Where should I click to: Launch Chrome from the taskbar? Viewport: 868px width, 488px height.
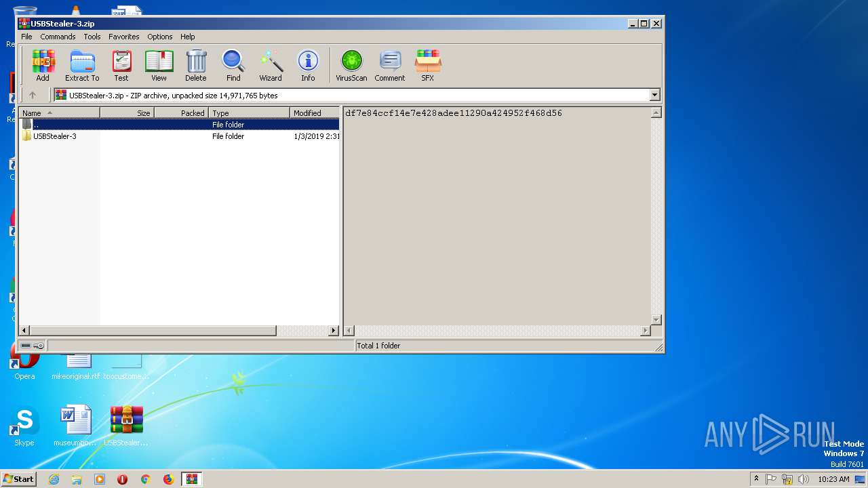145,479
